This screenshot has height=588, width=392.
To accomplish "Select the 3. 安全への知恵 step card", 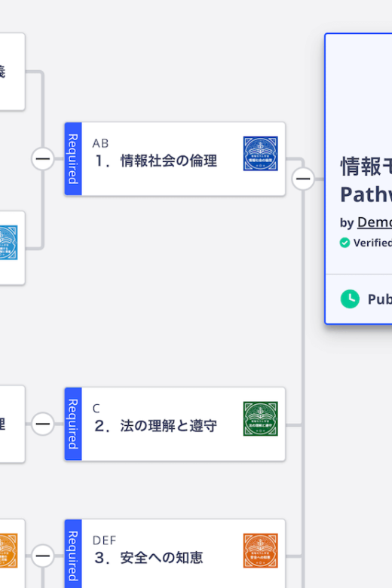I will tap(175, 554).
